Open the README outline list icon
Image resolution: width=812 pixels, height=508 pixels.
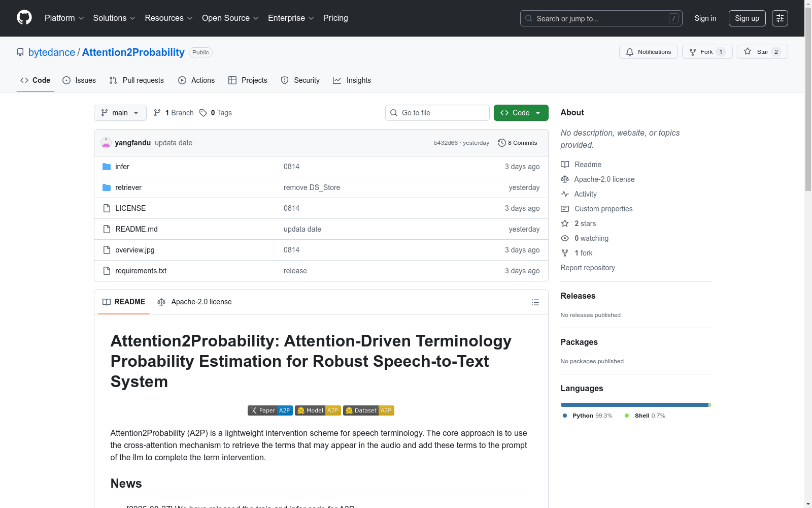535,302
